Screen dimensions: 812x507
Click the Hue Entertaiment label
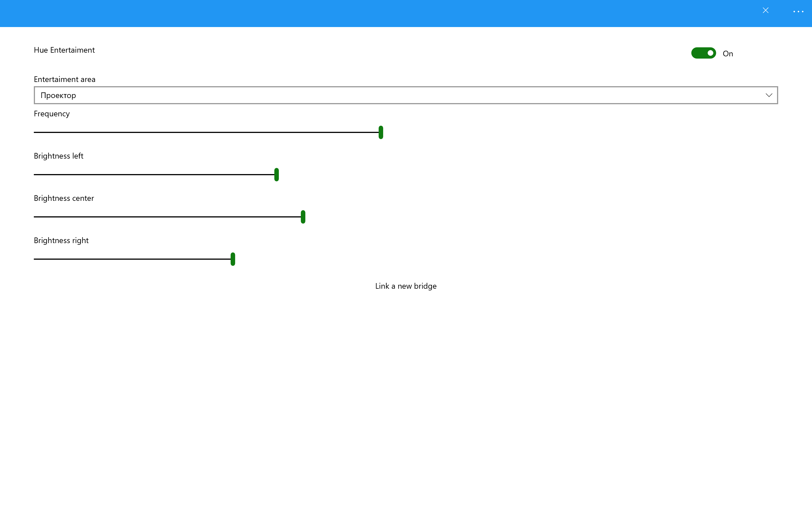pos(64,50)
